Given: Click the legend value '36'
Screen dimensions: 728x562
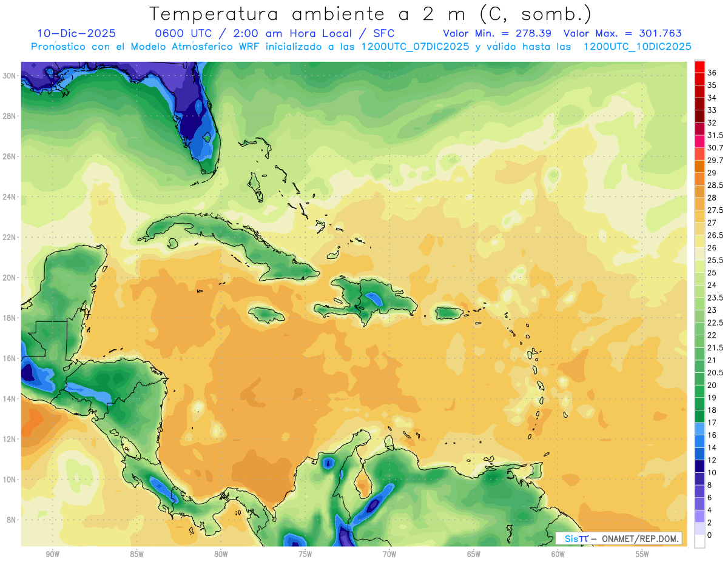Looking at the screenshot, I should (x=712, y=72).
